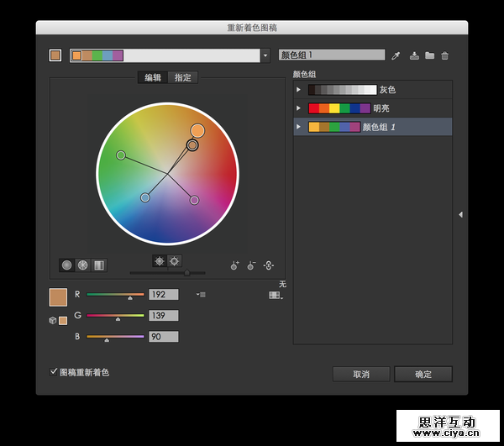
Task: Click the 取消 button
Action: (x=361, y=374)
